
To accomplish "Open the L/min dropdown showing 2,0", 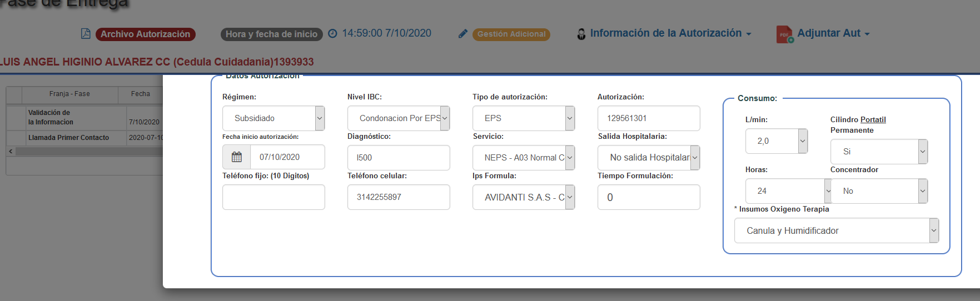I will [777, 141].
